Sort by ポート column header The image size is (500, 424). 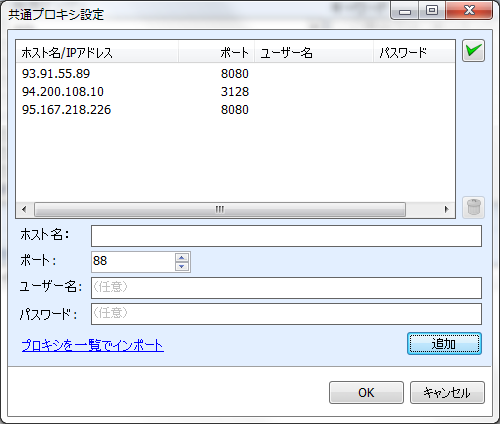point(216,52)
